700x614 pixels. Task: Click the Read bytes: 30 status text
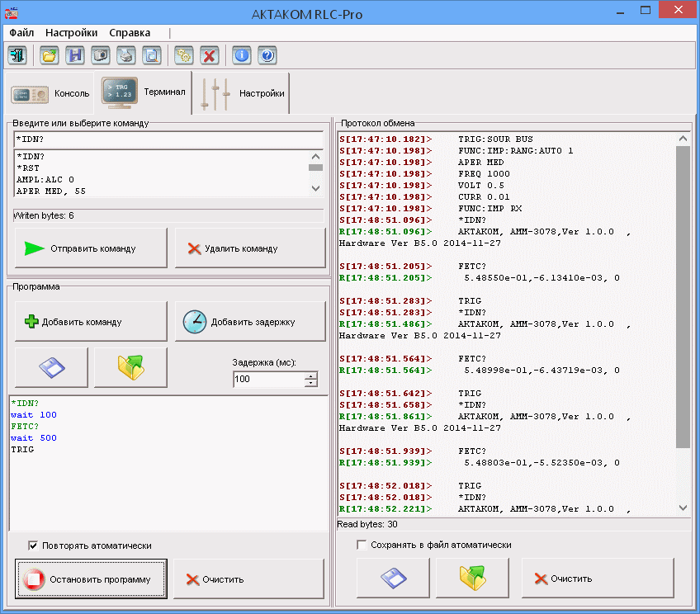click(367, 524)
